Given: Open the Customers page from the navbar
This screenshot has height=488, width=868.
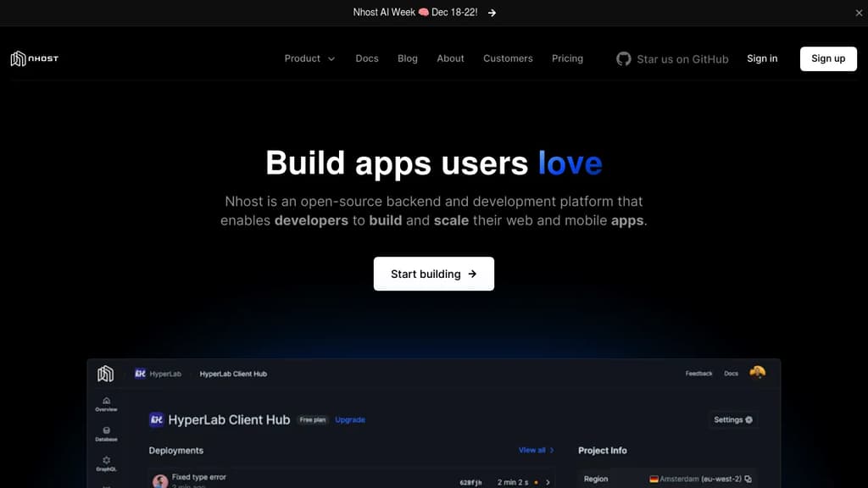Looking at the screenshot, I should [x=508, y=58].
